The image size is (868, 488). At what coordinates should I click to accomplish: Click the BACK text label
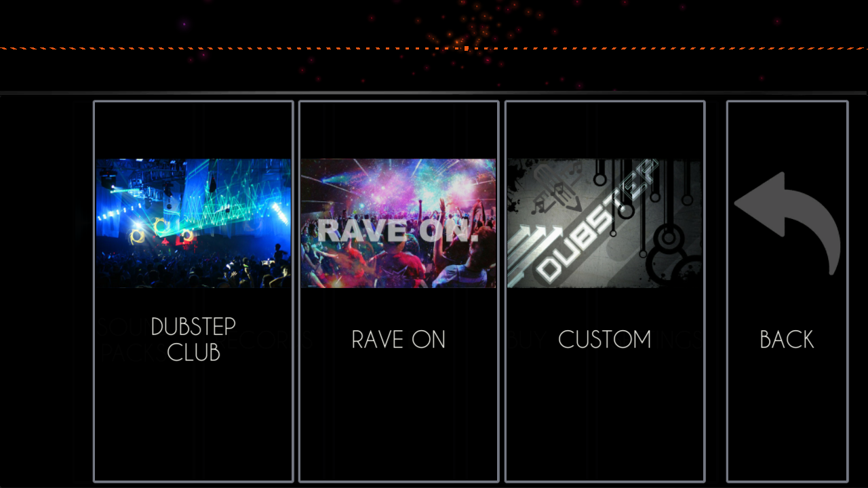click(x=787, y=340)
